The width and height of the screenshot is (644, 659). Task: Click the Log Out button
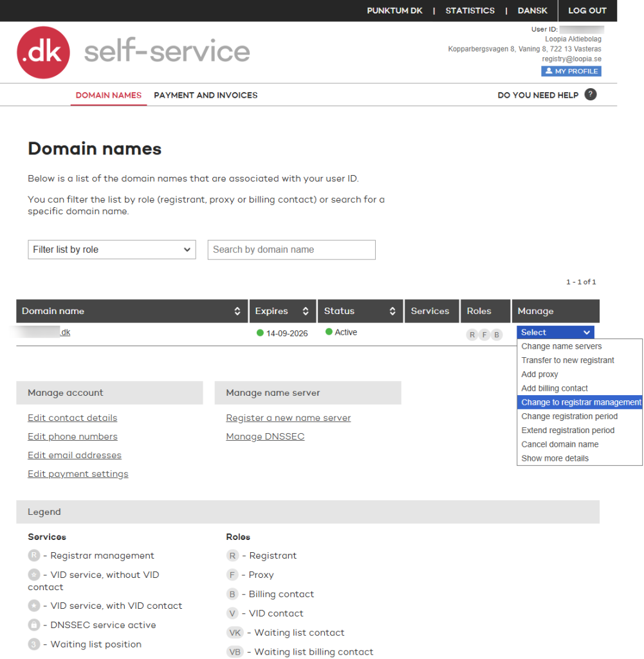pos(587,11)
